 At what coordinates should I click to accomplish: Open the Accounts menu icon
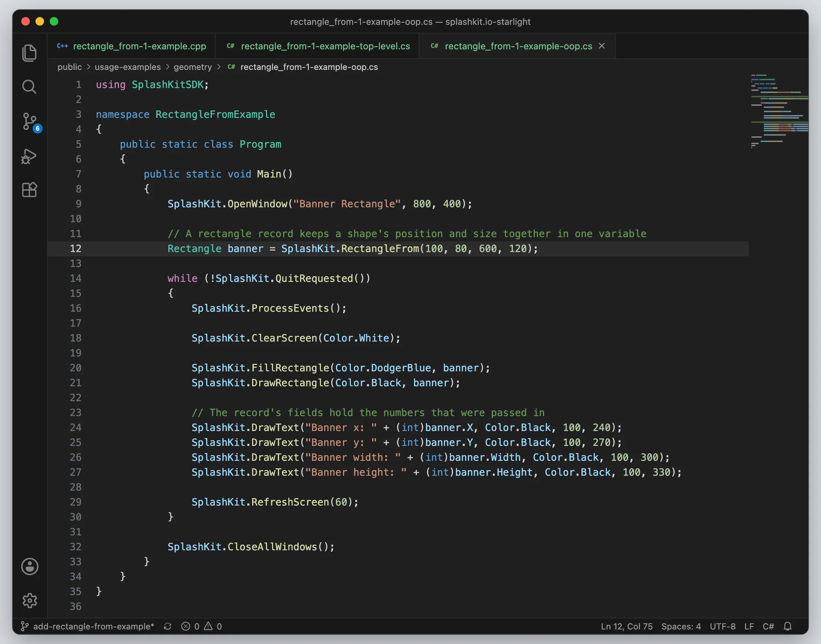(29, 566)
